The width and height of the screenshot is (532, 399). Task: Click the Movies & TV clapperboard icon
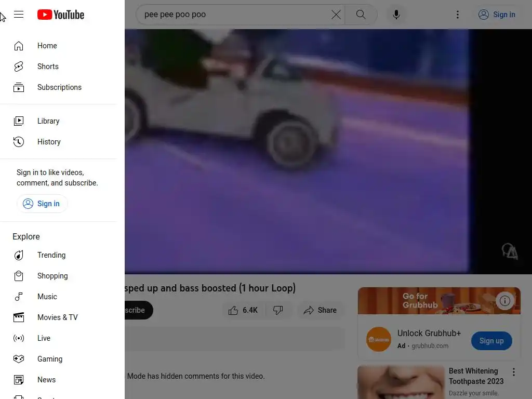(x=19, y=317)
